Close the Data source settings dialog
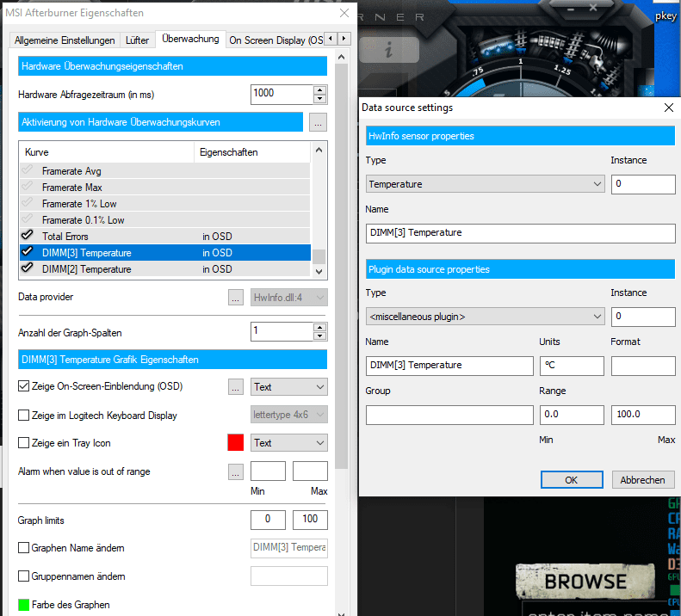This screenshot has width=681, height=616. (669, 108)
